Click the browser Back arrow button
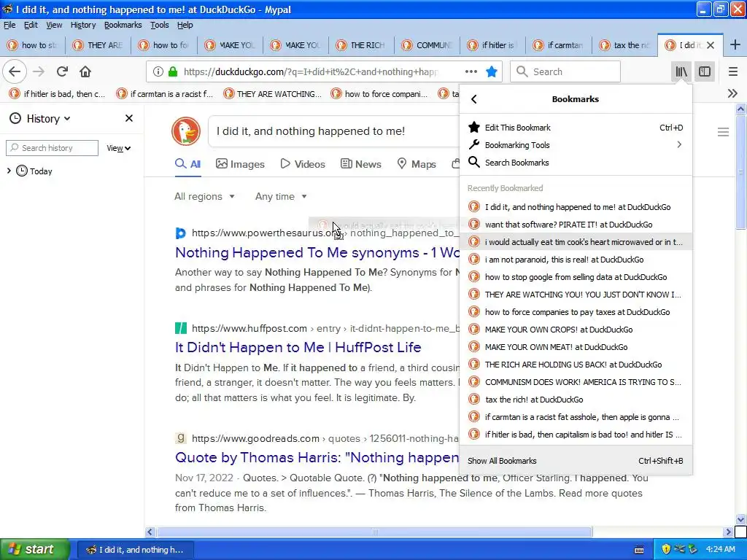The width and height of the screenshot is (747, 560). (15, 71)
